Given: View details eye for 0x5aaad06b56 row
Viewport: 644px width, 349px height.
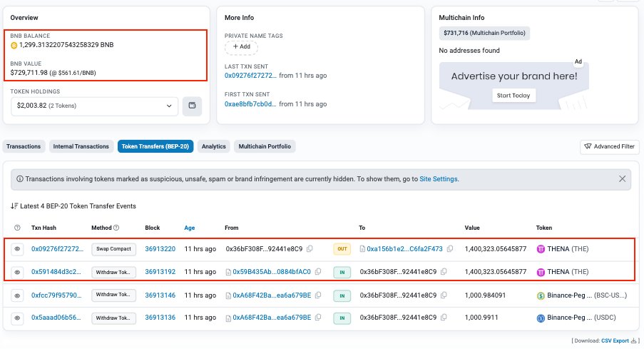Looking at the screenshot, I should coord(17,318).
